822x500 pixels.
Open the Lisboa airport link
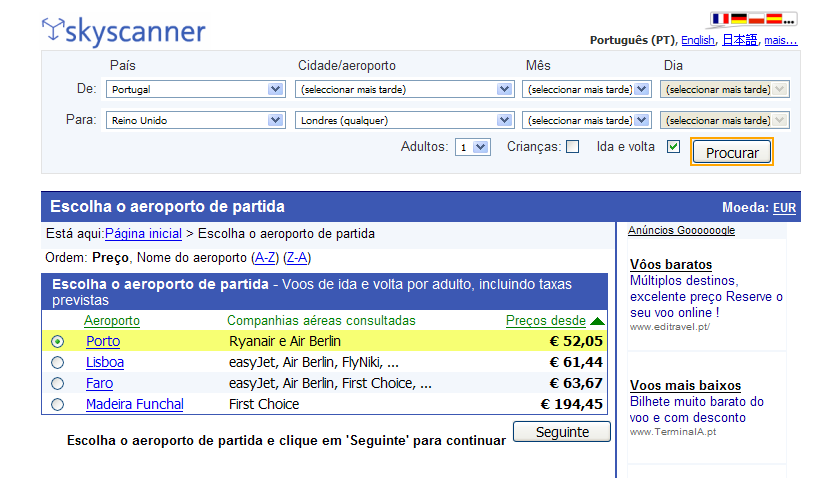(105, 363)
